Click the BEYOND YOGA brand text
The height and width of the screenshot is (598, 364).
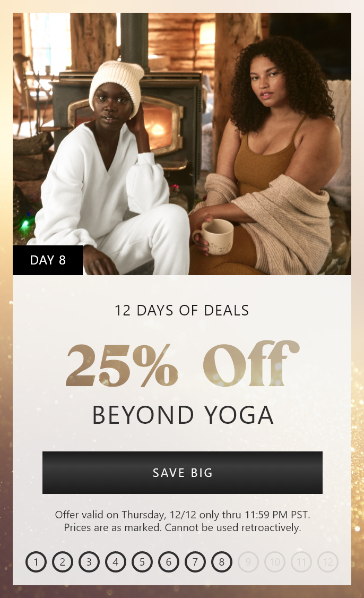(x=183, y=415)
